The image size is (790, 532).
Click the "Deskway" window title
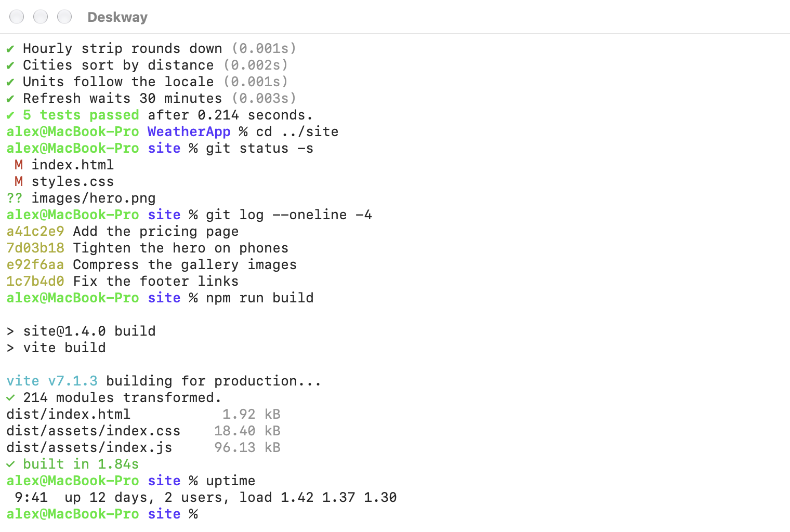click(x=117, y=17)
